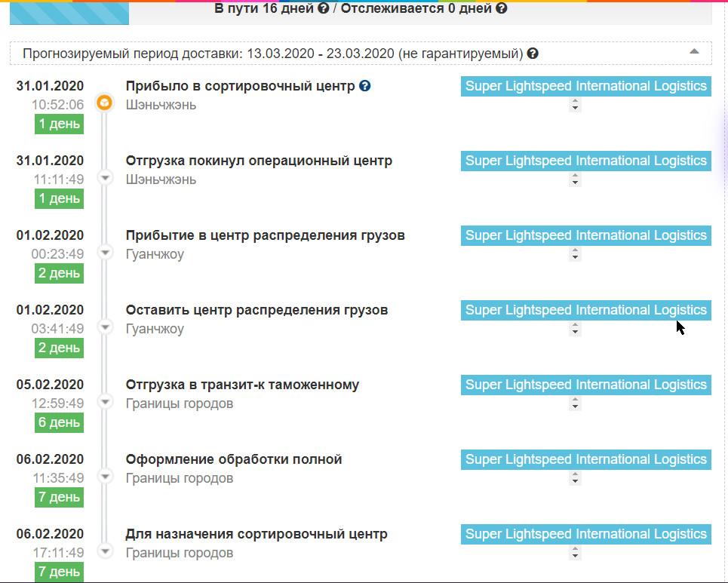The image size is (728, 583).
Task: Click timeline arrow marker at 11:11:49
Action: (x=106, y=177)
